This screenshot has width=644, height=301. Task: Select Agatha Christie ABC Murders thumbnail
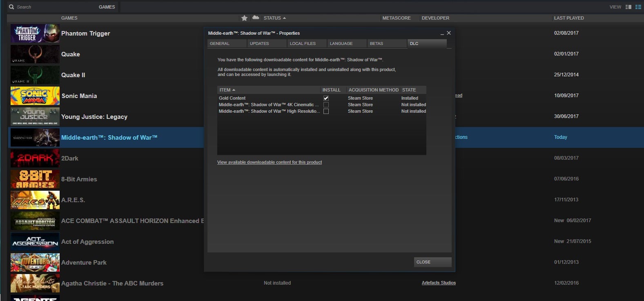(35, 283)
